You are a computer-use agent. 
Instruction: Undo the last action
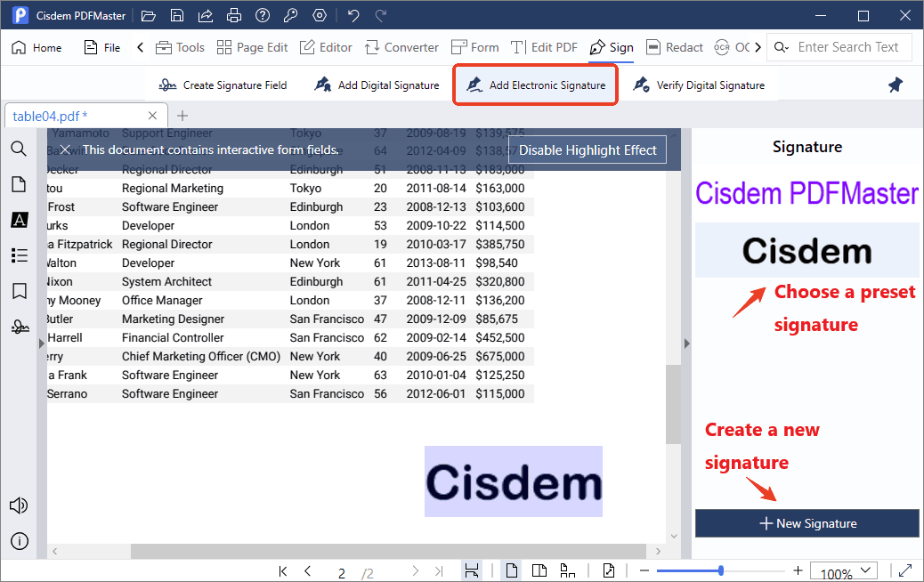(x=353, y=15)
